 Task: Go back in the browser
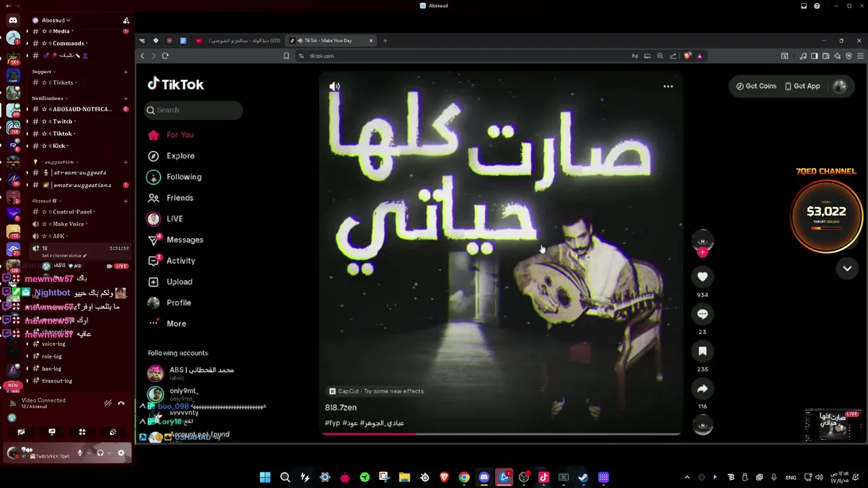(x=142, y=56)
